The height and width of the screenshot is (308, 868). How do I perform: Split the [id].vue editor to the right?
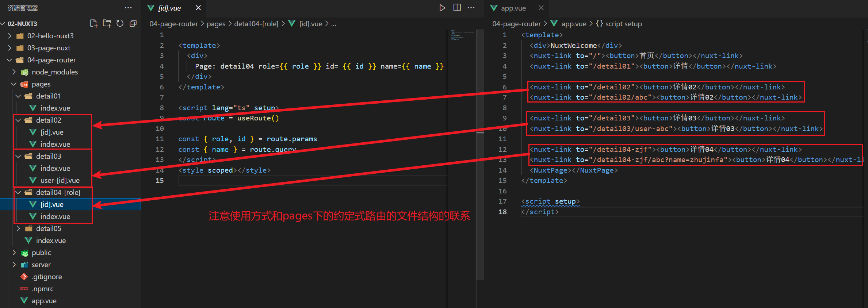click(457, 8)
